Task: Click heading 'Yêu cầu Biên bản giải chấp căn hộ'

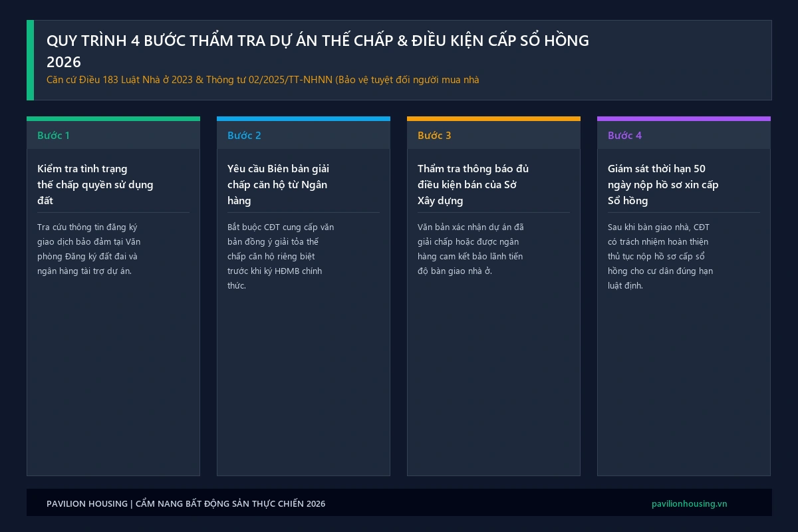Action: [x=278, y=184]
